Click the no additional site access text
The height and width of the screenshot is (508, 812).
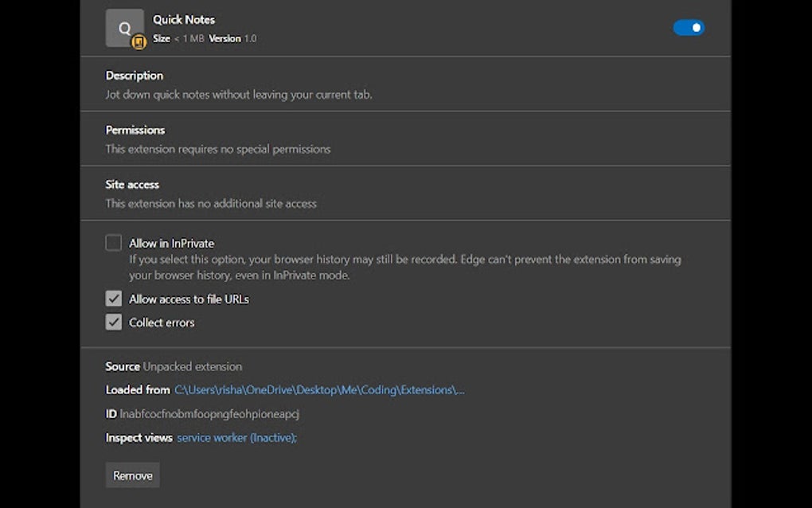(212, 204)
